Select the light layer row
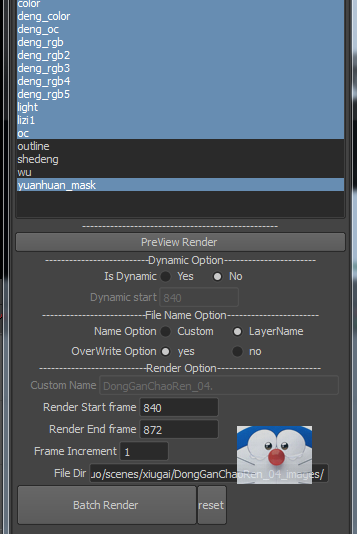The width and height of the screenshot is (362, 534). (180, 107)
